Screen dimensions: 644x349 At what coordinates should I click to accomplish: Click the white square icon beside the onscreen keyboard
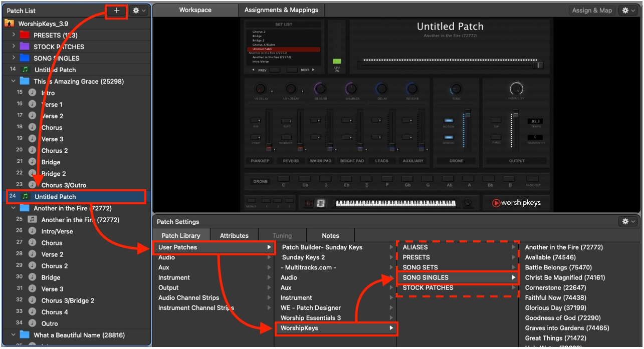321,203
